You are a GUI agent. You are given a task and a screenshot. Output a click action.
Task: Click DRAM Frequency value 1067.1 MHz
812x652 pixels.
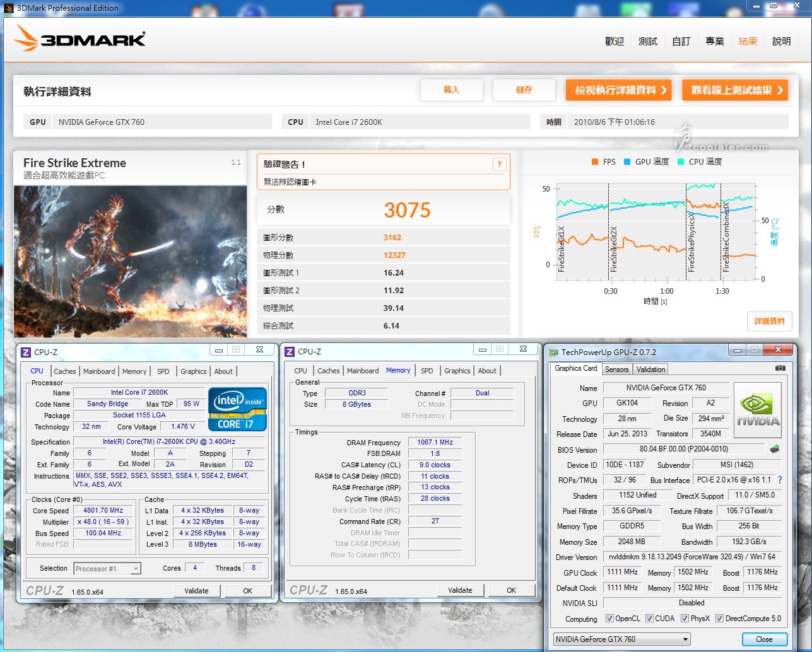pyautogui.click(x=435, y=442)
